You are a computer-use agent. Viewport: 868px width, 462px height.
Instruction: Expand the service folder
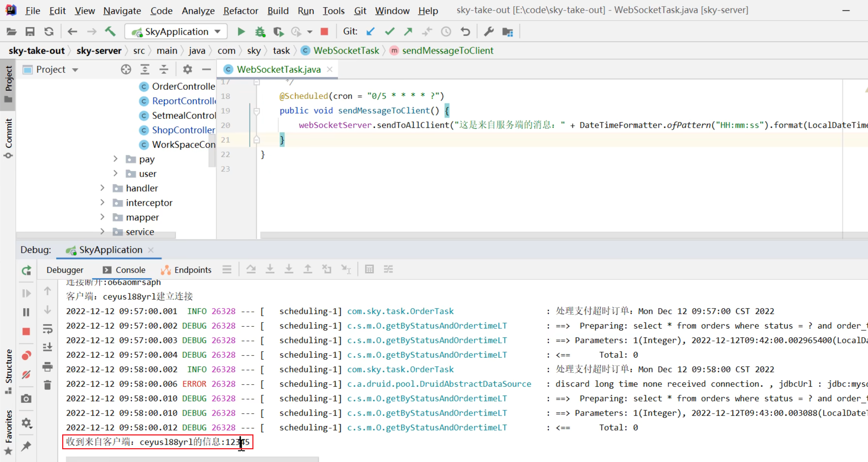(103, 232)
